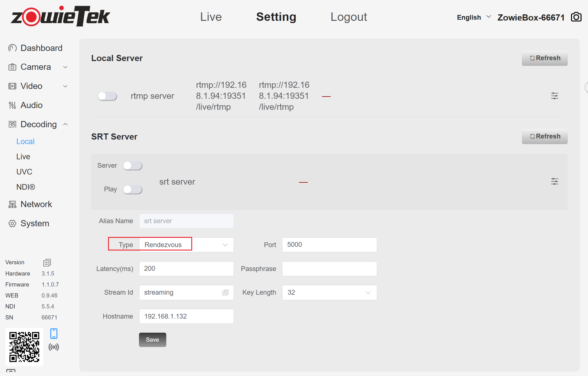Viewport: 588px width, 376px height.
Task: Open rtmp server settings sliders icon
Action: click(554, 96)
